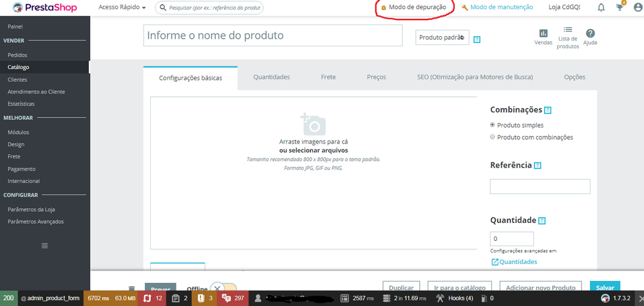Click the Referência help icon
Image resolution: width=644 pixels, height=306 pixels.
pos(538,166)
